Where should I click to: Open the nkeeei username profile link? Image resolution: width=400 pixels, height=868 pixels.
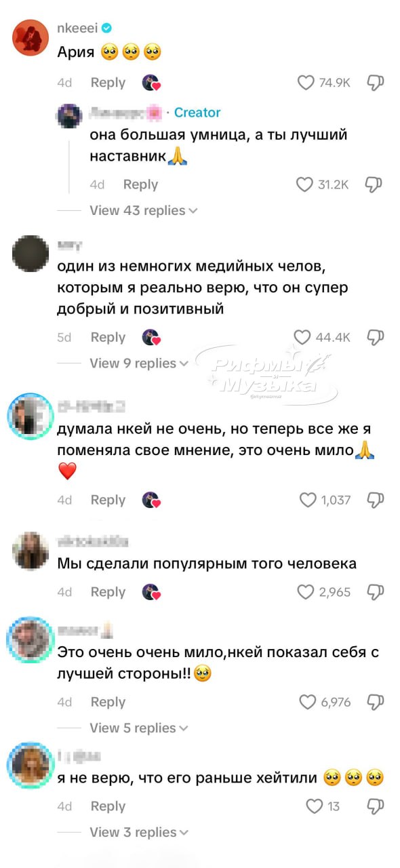pyautogui.click(x=77, y=28)
